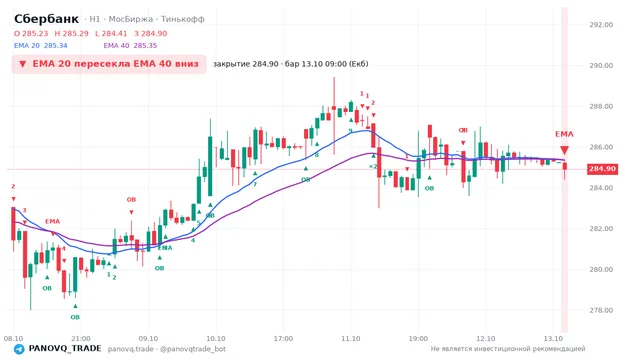This screenshot has height=360, width=640.
Task: Open the panovq.trade @panovqtrade_bot link text
Action: click(167, 349)
